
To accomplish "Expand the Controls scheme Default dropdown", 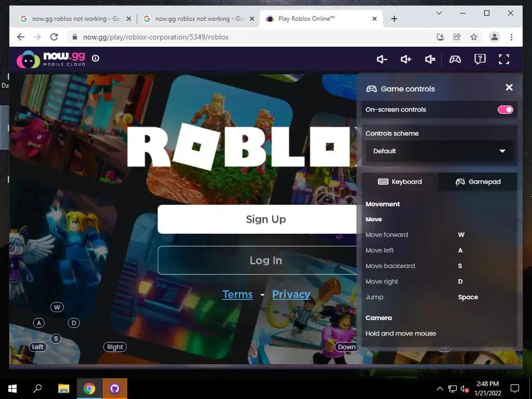I will pyautogui.click(x=439, y=151).
